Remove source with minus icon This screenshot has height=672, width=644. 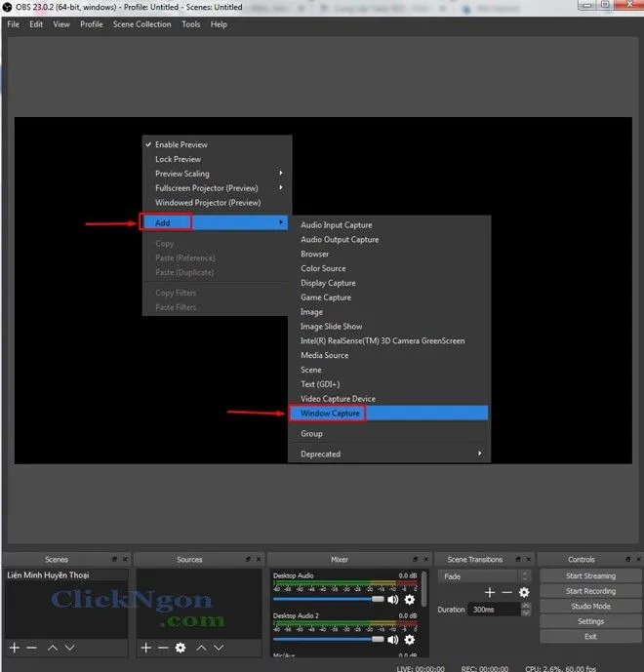163,648
